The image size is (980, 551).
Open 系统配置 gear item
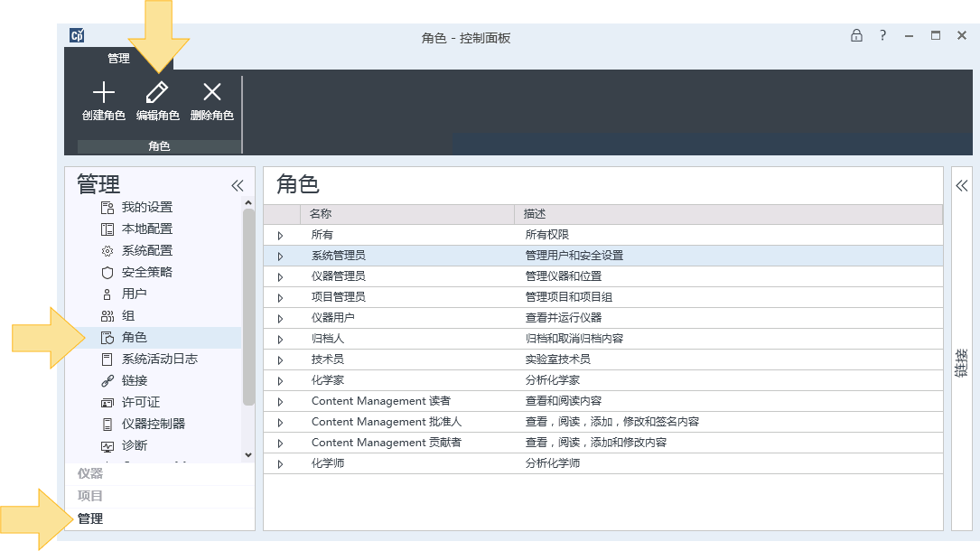click(147, 250)
